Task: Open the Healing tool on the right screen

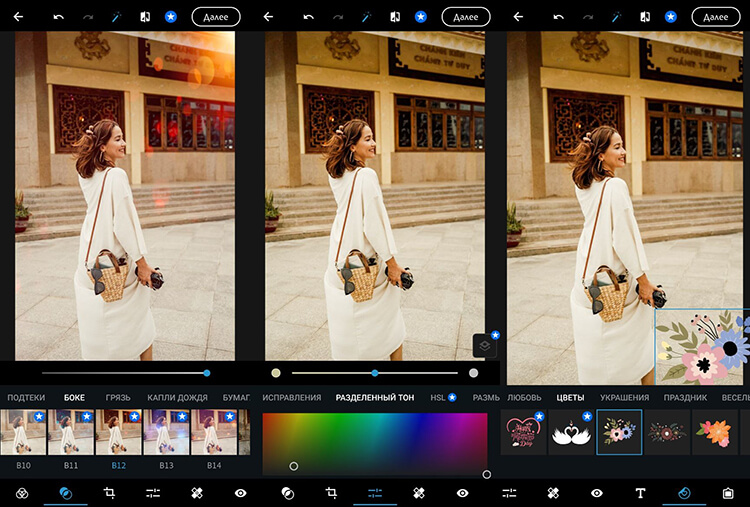Action: point(553,493)
